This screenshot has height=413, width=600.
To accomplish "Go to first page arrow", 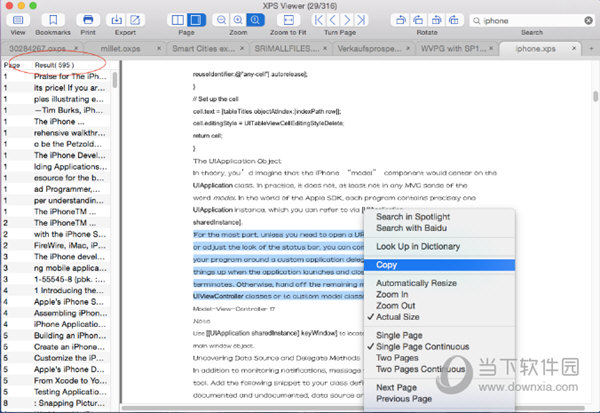I will [318, 20].
